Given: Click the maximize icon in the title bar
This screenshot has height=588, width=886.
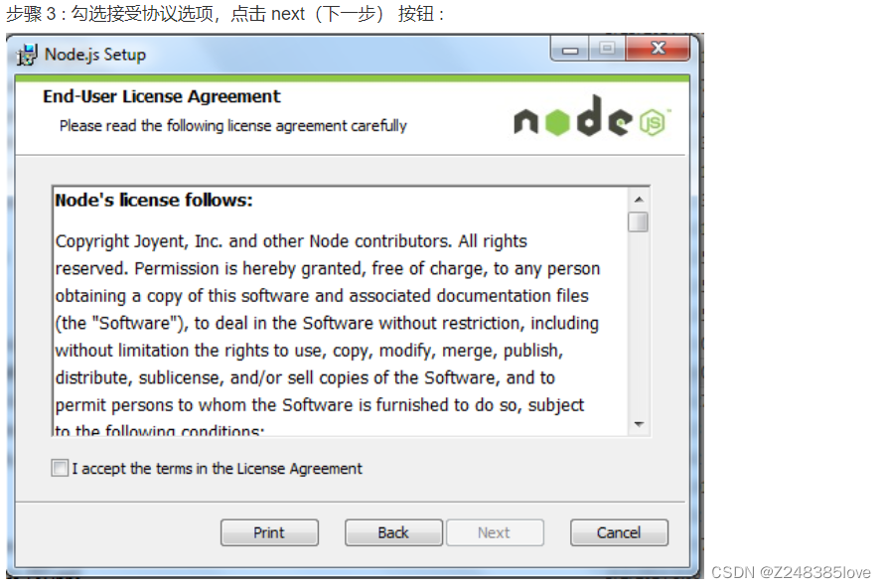Looking at the screenshot, I should pos(607,49).
